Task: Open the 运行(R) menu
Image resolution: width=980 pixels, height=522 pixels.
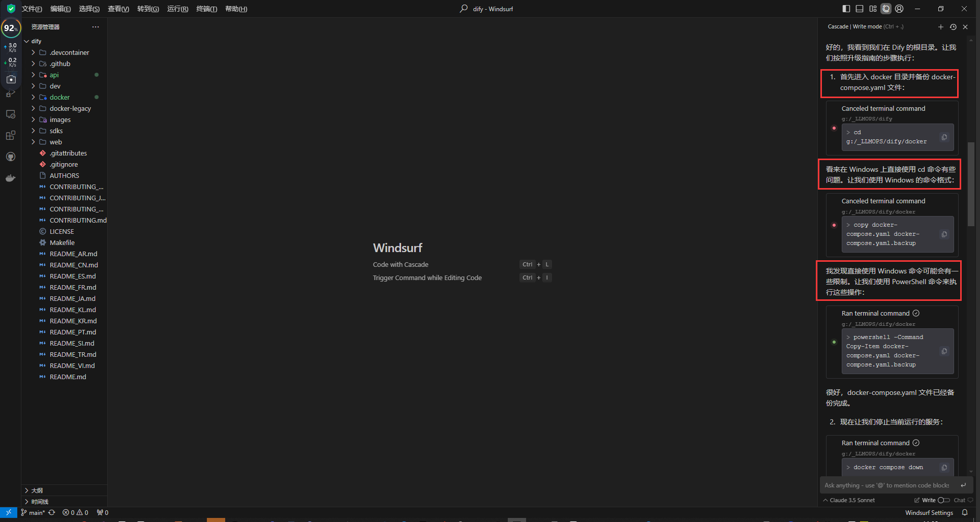Action: [177, 9]
